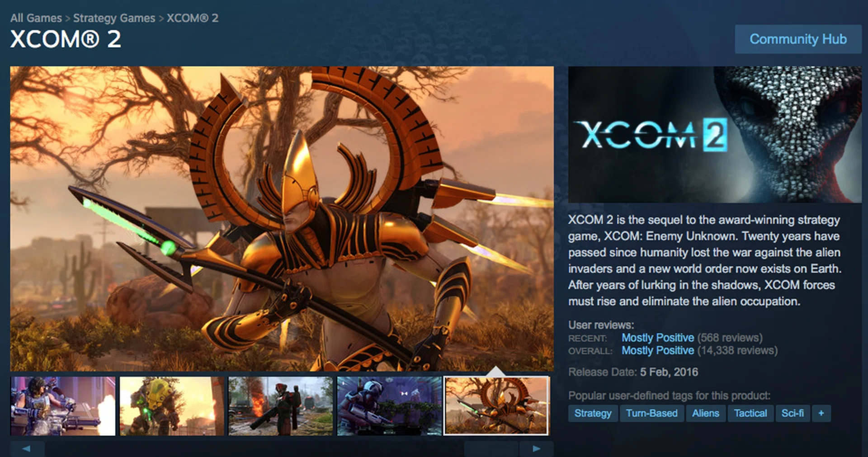Open the Community Hub
This screenshot has width=868, height=457.
pos(798,39)
